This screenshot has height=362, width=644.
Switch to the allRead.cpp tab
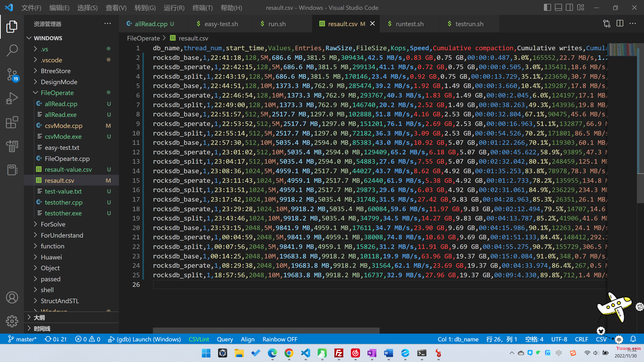[153, 24]
